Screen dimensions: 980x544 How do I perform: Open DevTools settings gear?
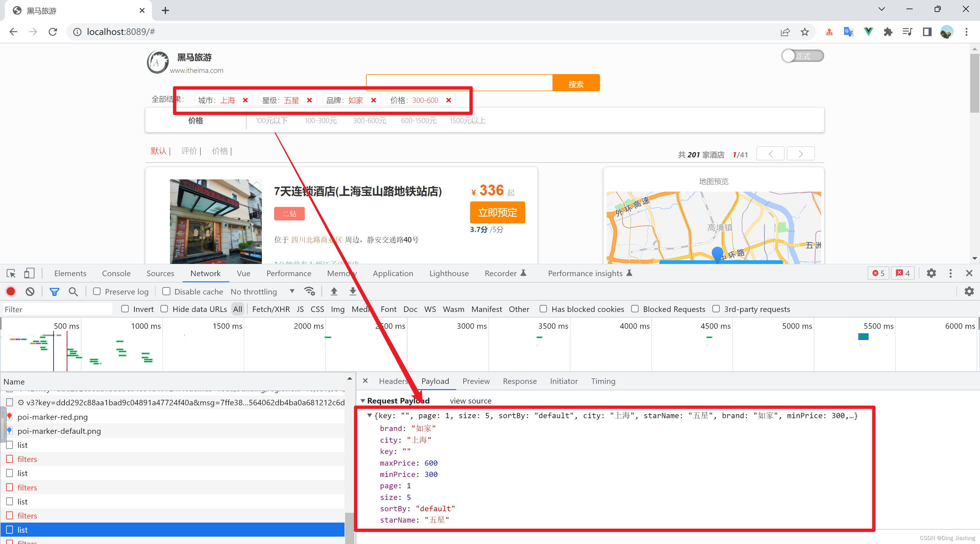tap(931, 273)
